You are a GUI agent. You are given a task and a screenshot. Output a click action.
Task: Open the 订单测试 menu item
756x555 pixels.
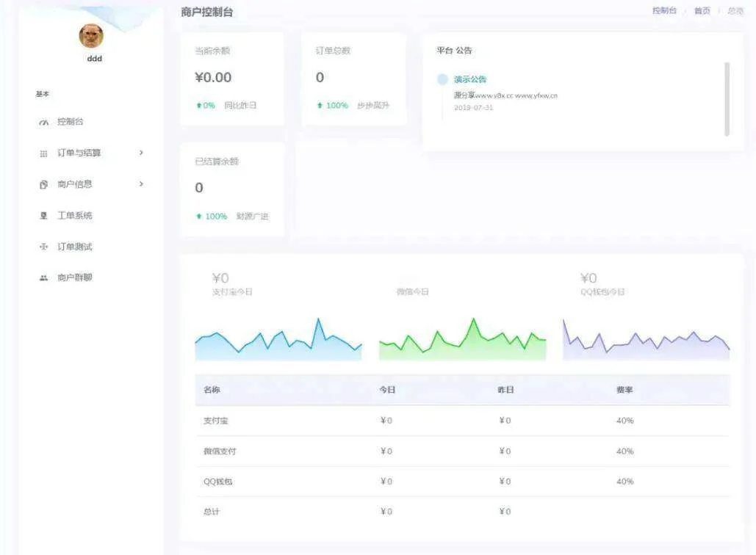(75, 247)
